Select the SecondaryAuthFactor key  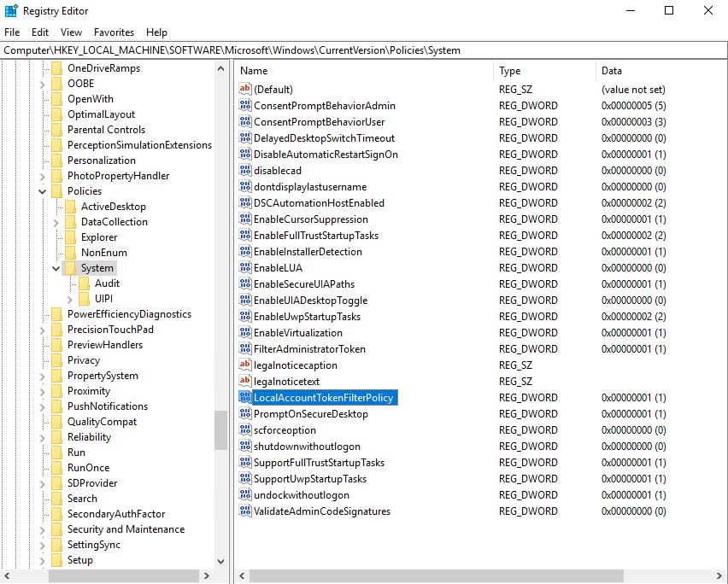(116, 513)
